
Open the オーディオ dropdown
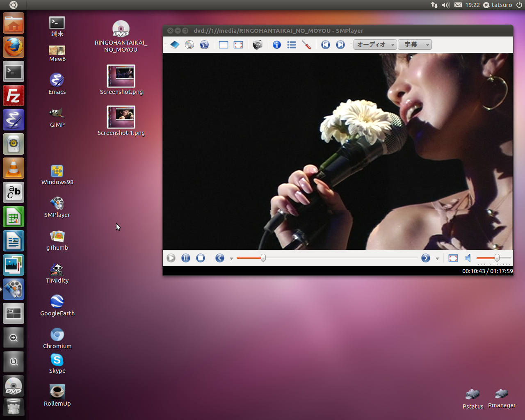[375, 45]
